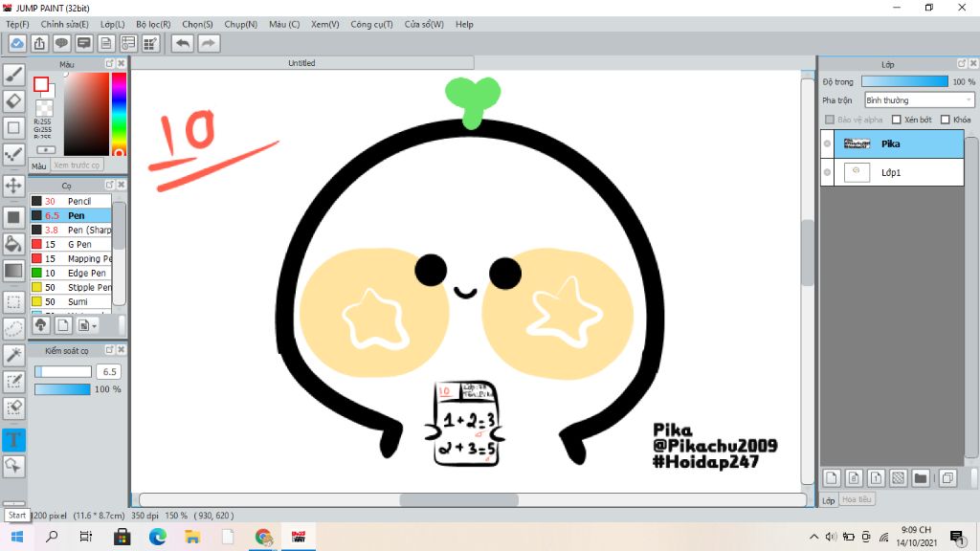Select the Magic Wand tool
Viewport: 980px width, 551px height.
pyautogui.click(x=13, y=355)
